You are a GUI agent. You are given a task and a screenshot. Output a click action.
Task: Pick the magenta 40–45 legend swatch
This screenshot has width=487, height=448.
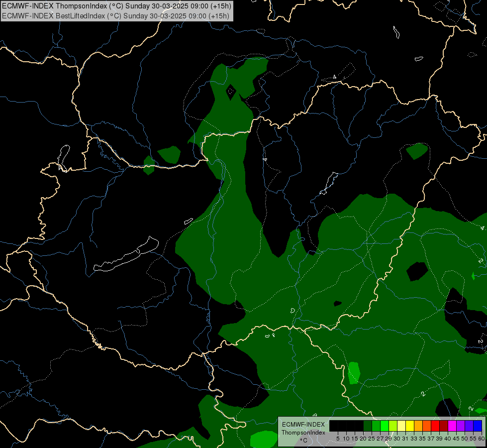pyautogui.click(x=452, y=426)
